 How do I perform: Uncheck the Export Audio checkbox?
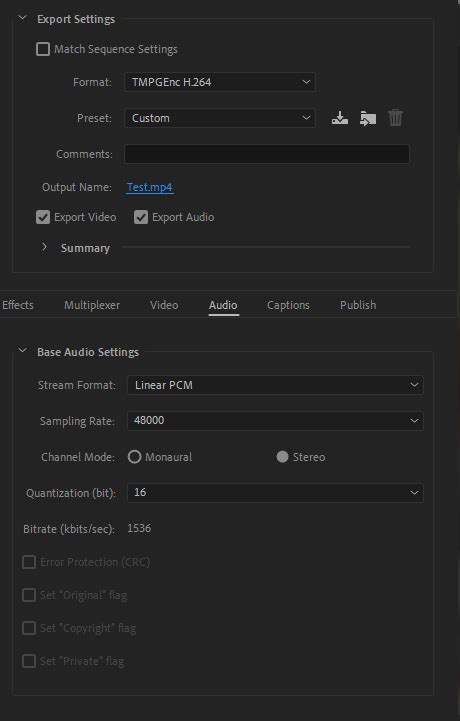[141, 217]
